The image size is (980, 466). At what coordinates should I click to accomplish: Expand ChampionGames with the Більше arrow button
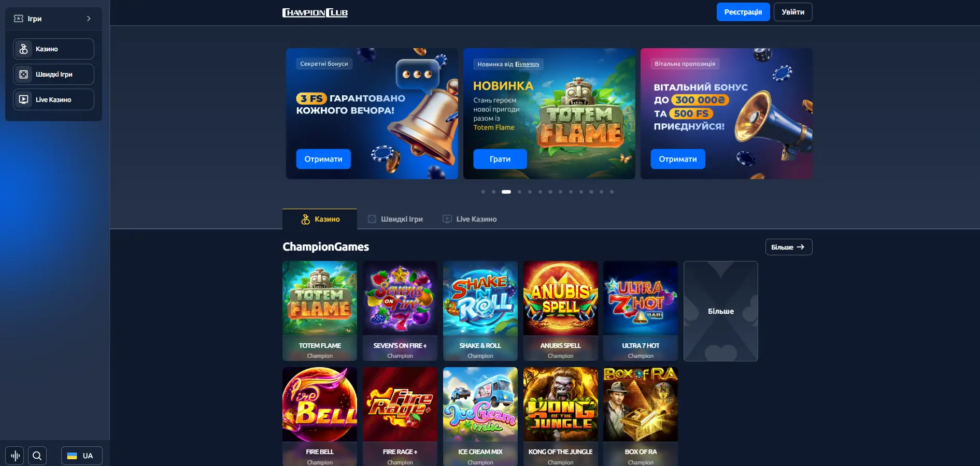pyautogui.click(x=788, y=247)
